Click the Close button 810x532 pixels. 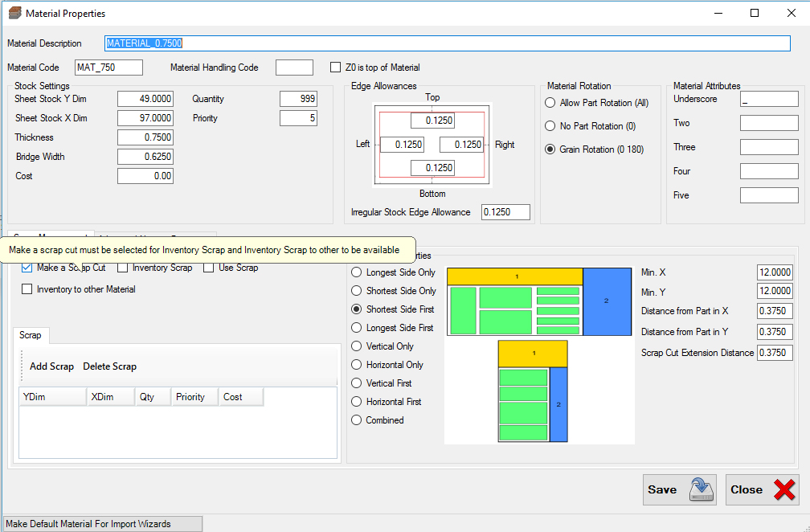pos(748,489)
